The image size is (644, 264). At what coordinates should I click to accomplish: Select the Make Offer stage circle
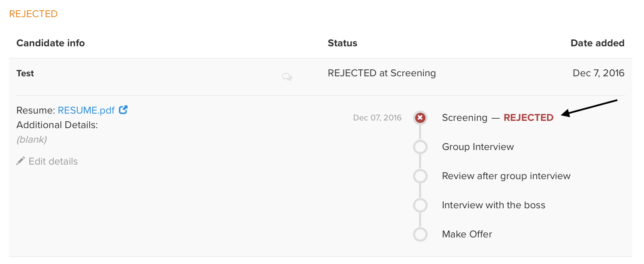point(420,234)
